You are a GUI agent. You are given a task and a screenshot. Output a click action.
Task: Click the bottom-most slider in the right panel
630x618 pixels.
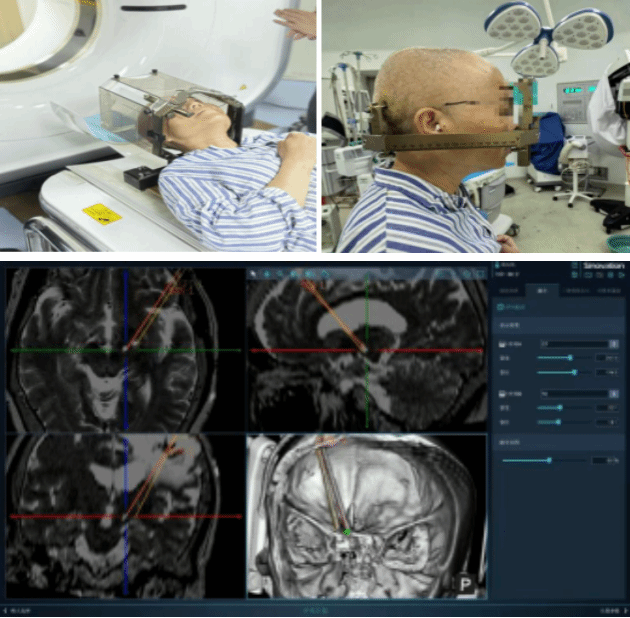549,460
